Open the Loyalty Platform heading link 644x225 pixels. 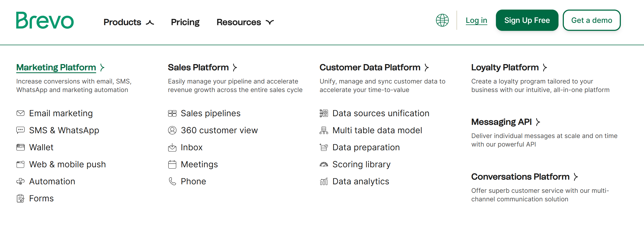pos(505,68)
